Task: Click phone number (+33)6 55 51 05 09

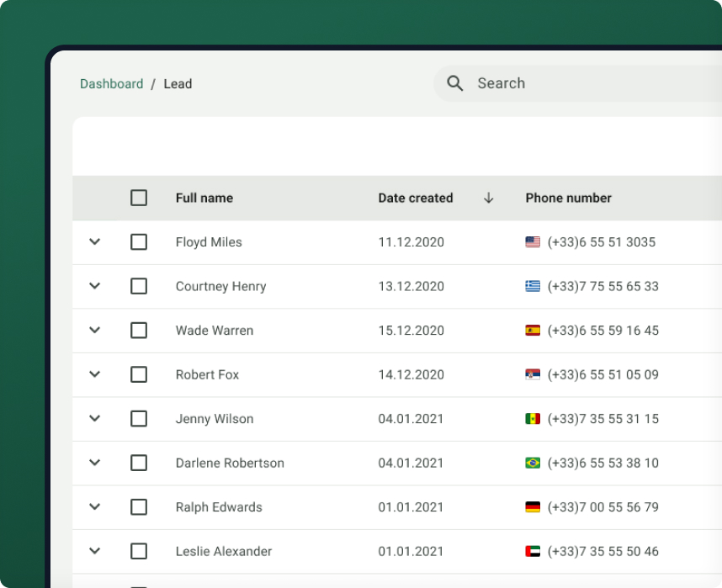Action: pos(603,375)
